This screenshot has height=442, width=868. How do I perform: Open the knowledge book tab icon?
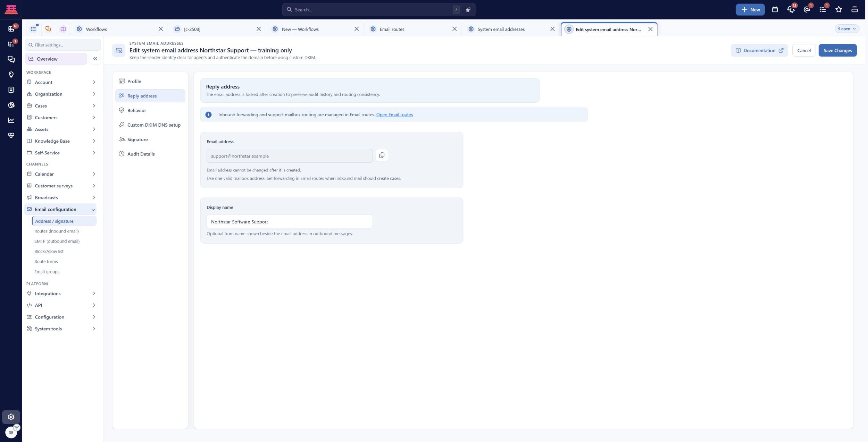[63, 29]
